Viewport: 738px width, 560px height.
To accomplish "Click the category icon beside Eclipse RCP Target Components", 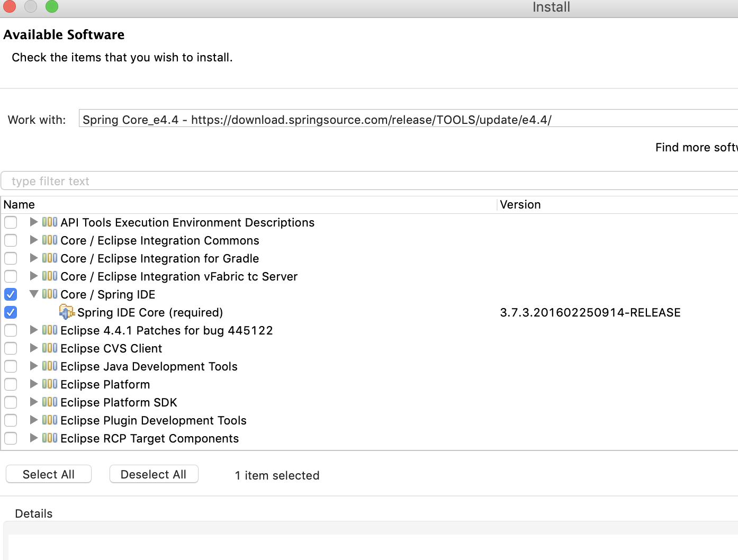I will (50, 438).
